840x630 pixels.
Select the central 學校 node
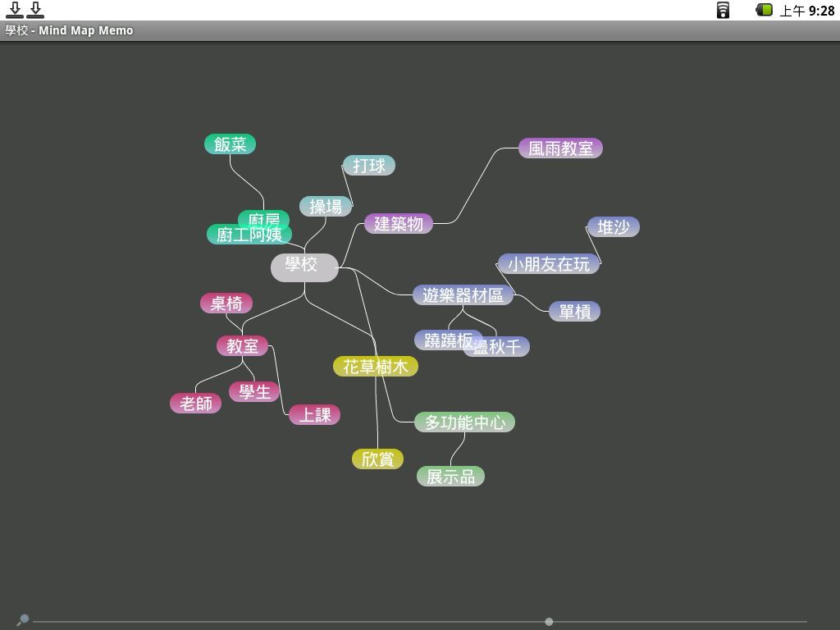click(x=304, y=267)
